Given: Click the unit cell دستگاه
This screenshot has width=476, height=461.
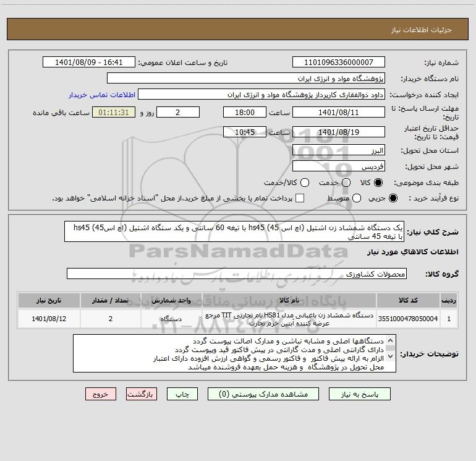Looking at the screenshot, I should click(x=171, y=319).
